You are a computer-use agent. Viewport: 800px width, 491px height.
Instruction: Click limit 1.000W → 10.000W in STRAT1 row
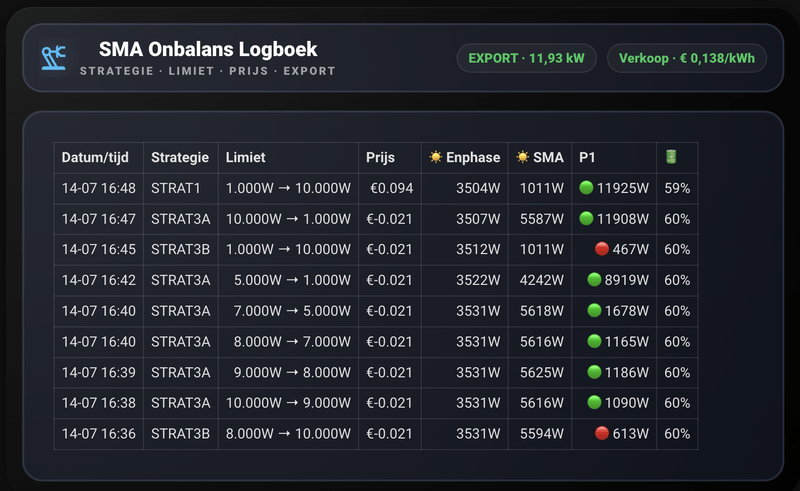pyautogui.click(x=288, y=188)
